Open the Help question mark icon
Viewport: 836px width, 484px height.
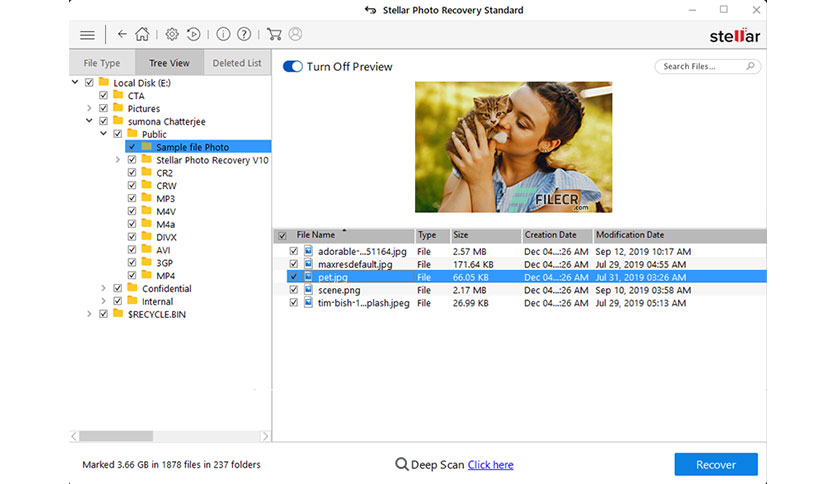[244, 34]
